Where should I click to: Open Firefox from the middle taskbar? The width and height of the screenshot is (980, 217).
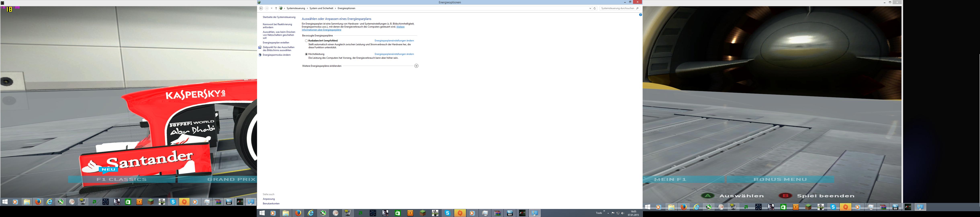coord(298,213)
